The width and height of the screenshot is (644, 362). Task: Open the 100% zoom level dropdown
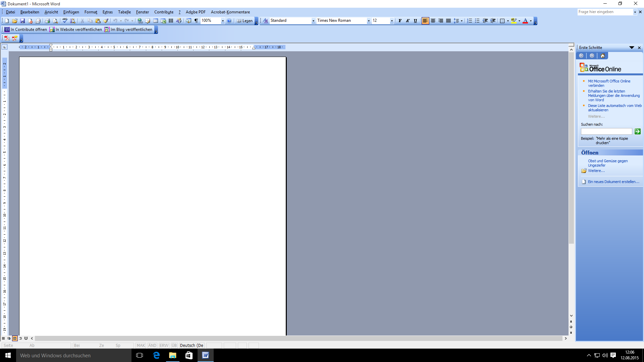(x=223, y=21)
